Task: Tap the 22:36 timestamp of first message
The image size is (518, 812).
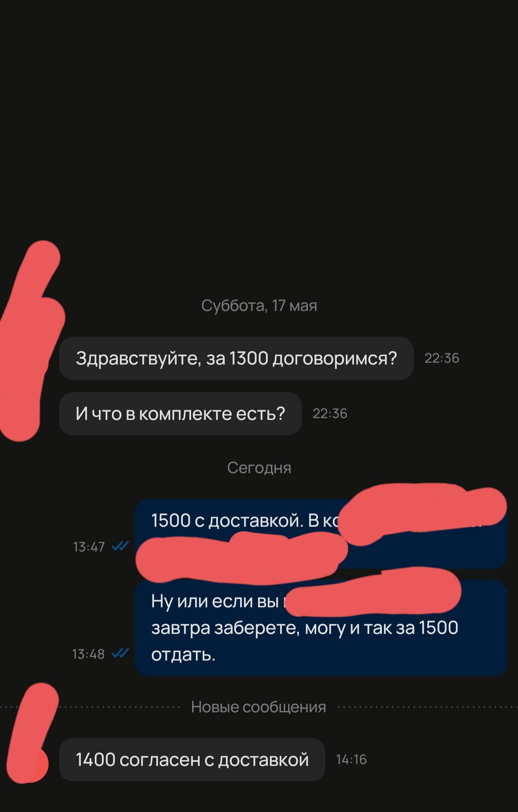Action: [442, 358]
